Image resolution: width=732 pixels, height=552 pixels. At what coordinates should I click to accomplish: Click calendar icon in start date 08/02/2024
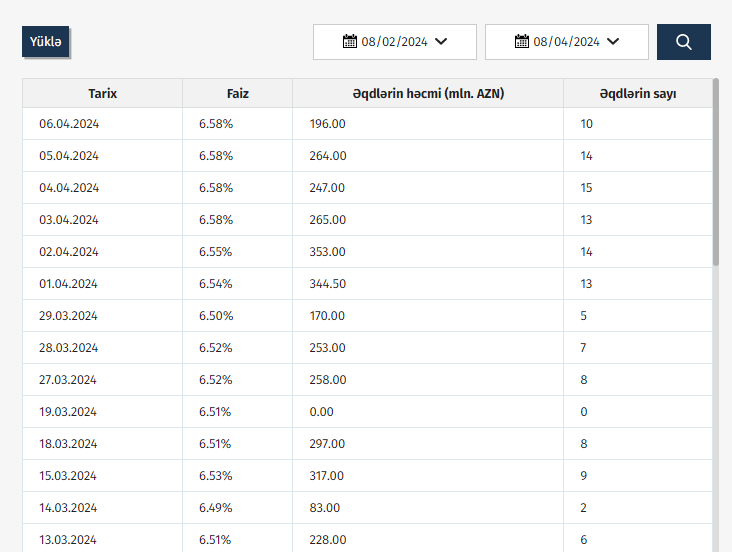click(349, 42)
